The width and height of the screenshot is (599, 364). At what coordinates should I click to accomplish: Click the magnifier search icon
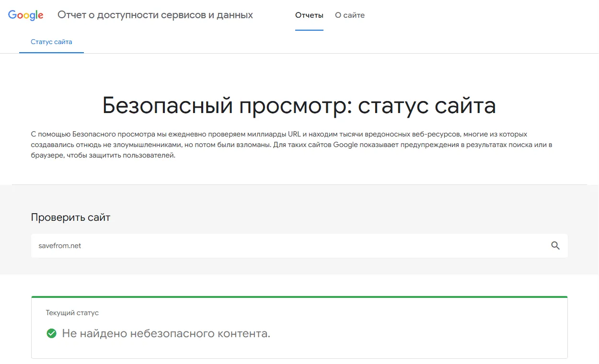click(555, 246)
